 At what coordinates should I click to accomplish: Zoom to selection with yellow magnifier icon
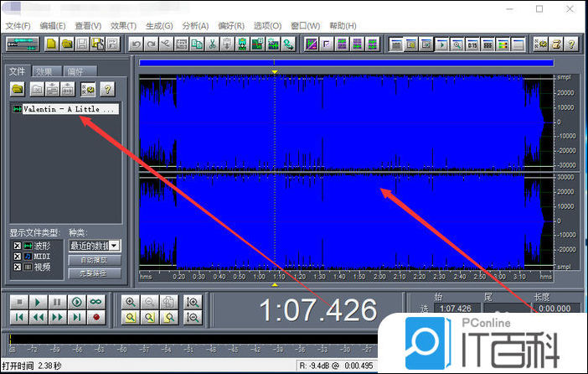(x=131, y=318)
